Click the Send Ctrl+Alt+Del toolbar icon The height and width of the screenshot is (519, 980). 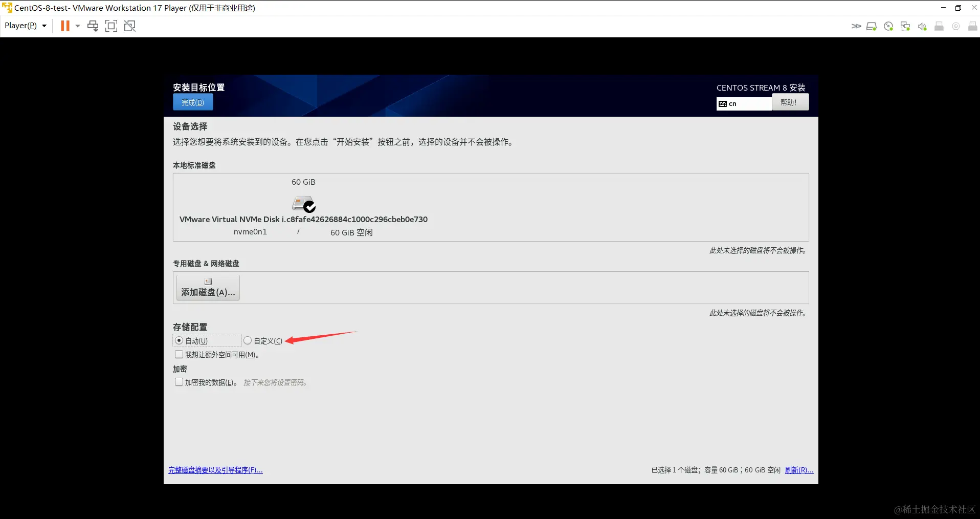[x=93, y=26]
